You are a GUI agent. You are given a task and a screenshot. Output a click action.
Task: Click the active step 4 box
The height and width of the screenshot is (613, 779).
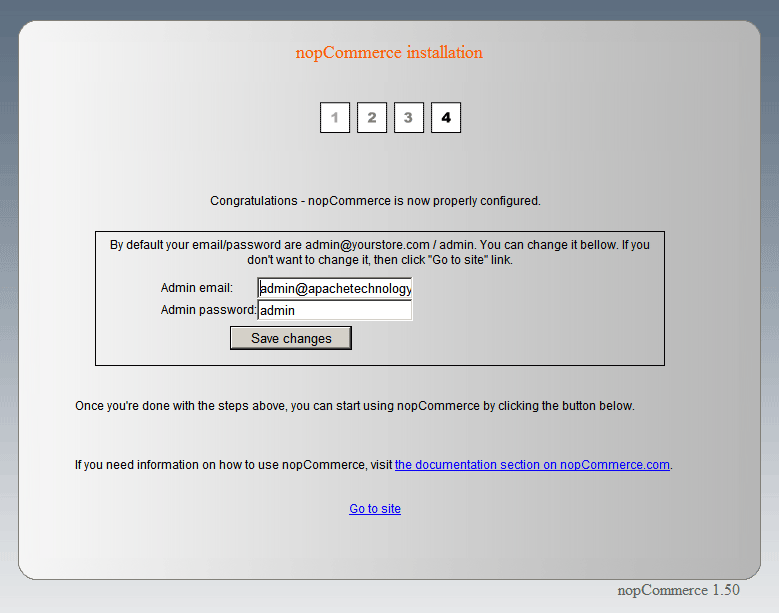point(446,118)
